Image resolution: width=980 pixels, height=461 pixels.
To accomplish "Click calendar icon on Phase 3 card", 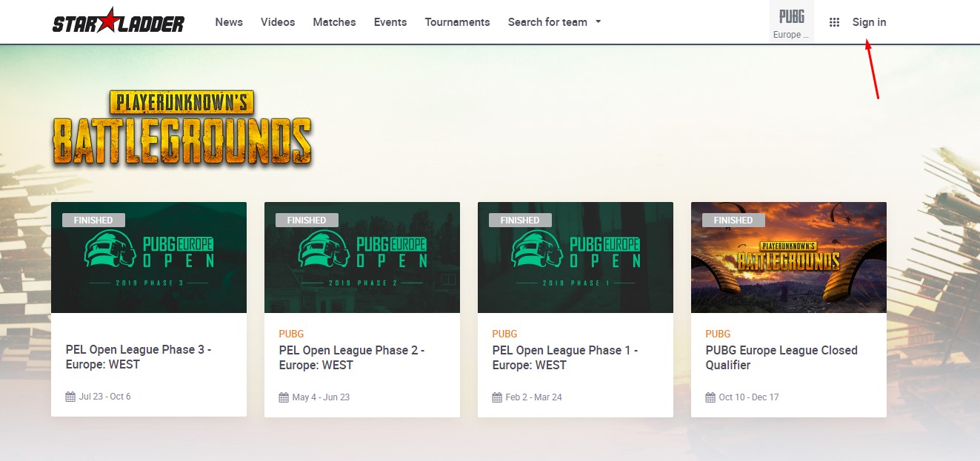I will coord(70,397).
